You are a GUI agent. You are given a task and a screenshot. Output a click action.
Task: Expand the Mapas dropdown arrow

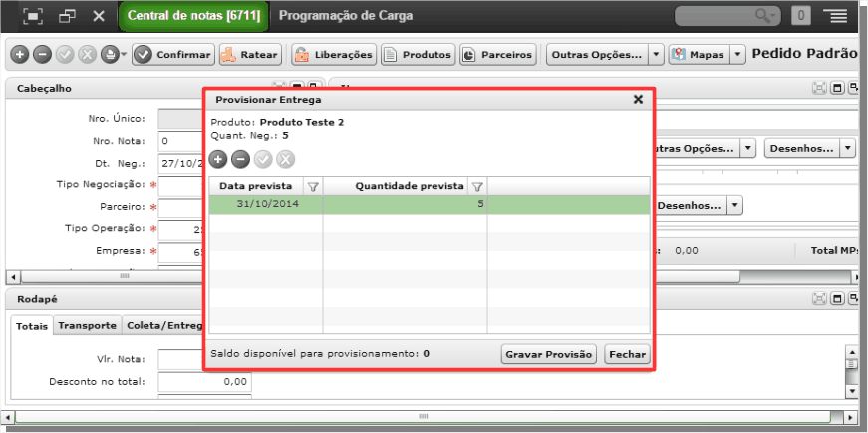point(737,54)
